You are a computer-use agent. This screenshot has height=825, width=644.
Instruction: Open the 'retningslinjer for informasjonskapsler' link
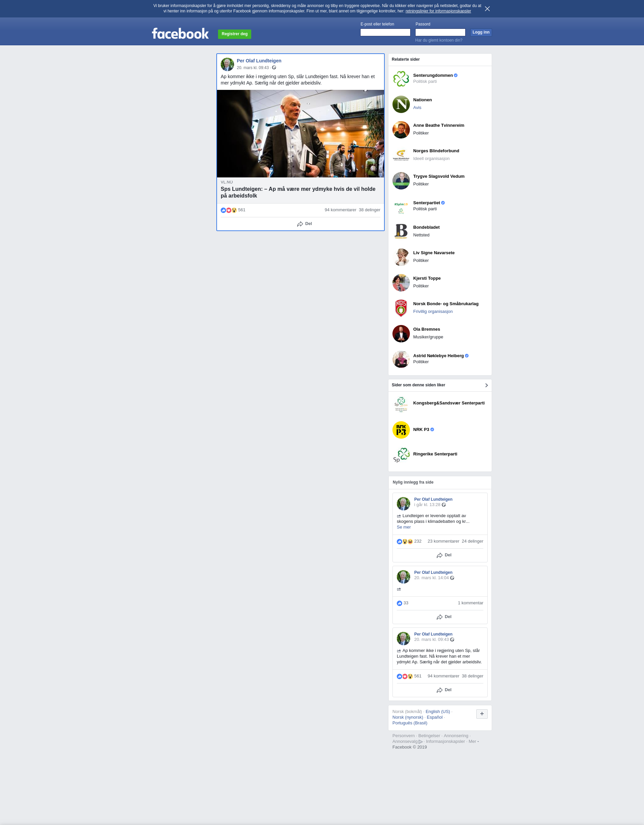click(x=438, y=11)
